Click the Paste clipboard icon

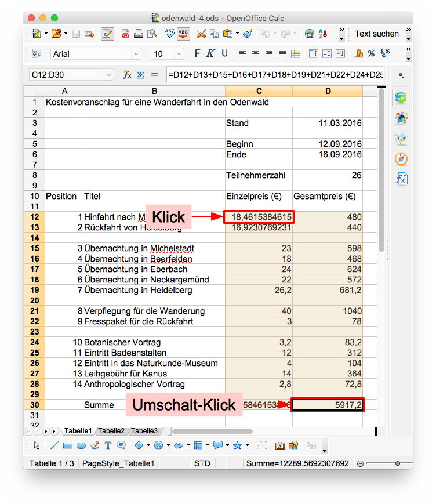[228, 34]
